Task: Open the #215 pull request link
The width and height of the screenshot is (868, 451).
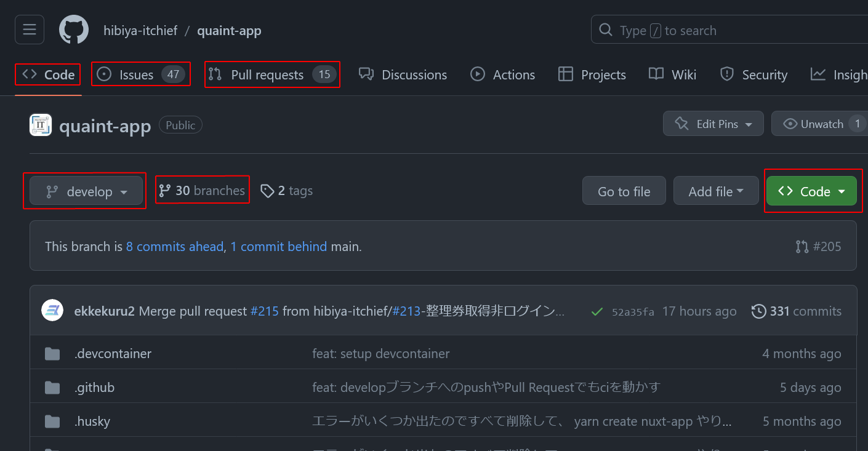Action: pyautogui.click(x=265, y=311)
